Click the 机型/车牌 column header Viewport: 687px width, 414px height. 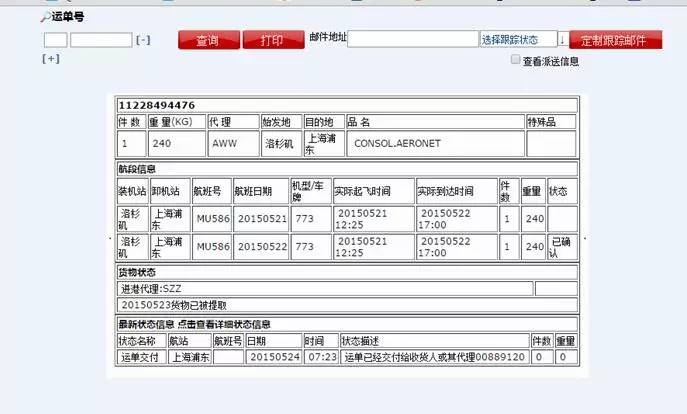(x=311, y=191)
